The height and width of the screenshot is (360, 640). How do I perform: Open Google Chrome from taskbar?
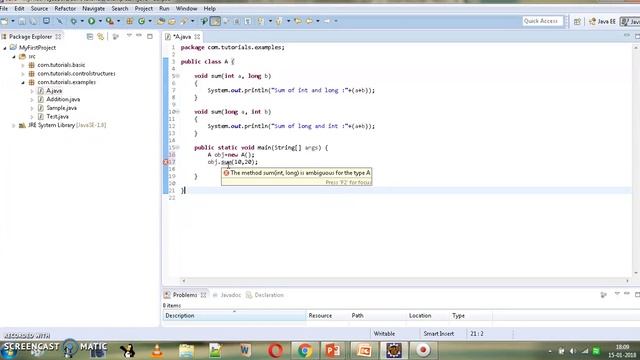click(x=304, y=350)
